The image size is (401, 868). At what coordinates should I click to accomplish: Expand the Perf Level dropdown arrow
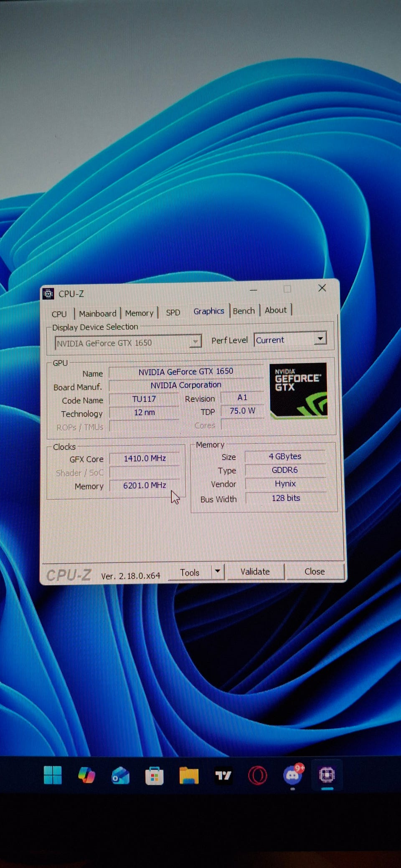(320, 339)
